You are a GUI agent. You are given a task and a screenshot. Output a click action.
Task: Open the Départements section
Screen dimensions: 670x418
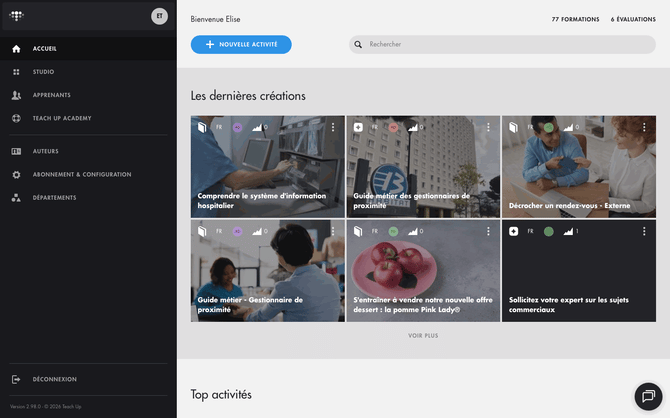88,197
